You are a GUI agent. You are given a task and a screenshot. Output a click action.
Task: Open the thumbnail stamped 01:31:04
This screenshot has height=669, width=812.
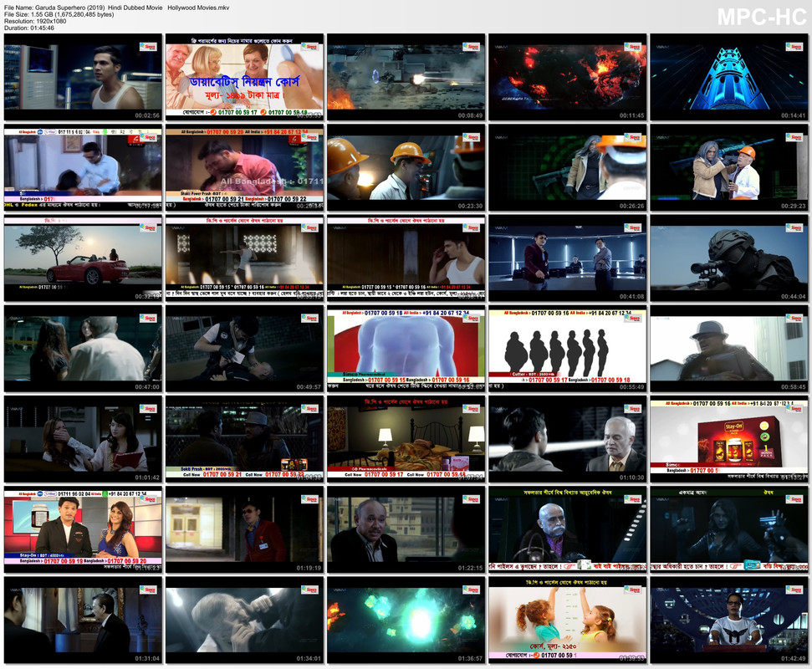click(83, 620)
